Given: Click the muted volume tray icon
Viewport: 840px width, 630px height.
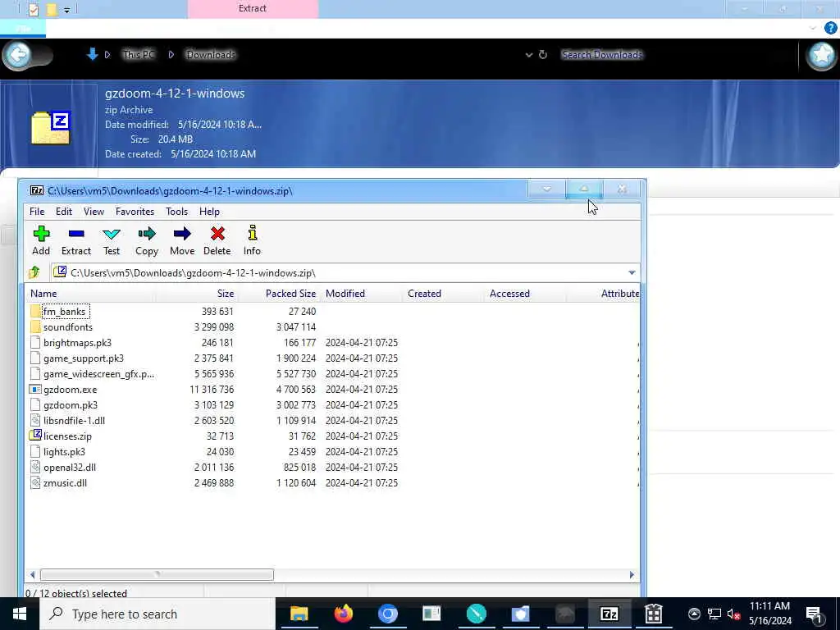Looking at the screenshot, I should click(x=733, y=614).
